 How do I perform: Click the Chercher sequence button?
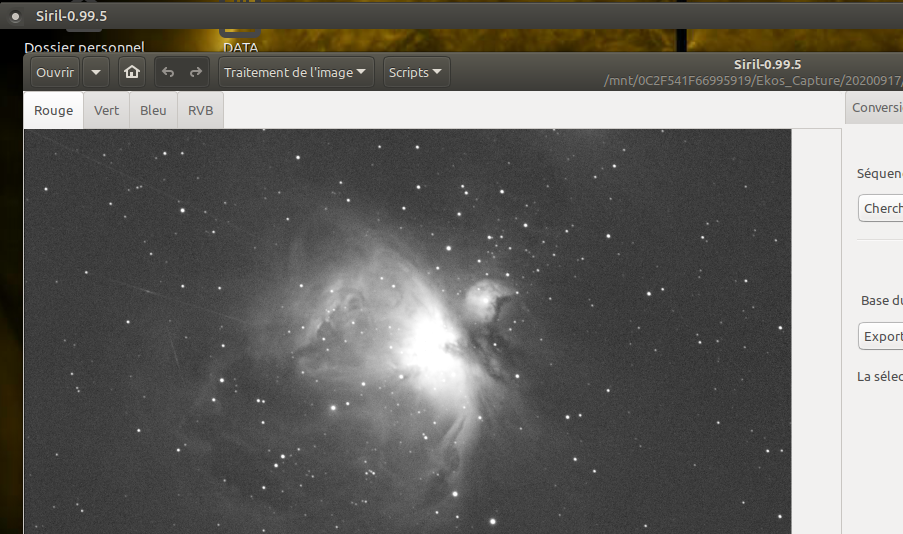pos(881,208)
